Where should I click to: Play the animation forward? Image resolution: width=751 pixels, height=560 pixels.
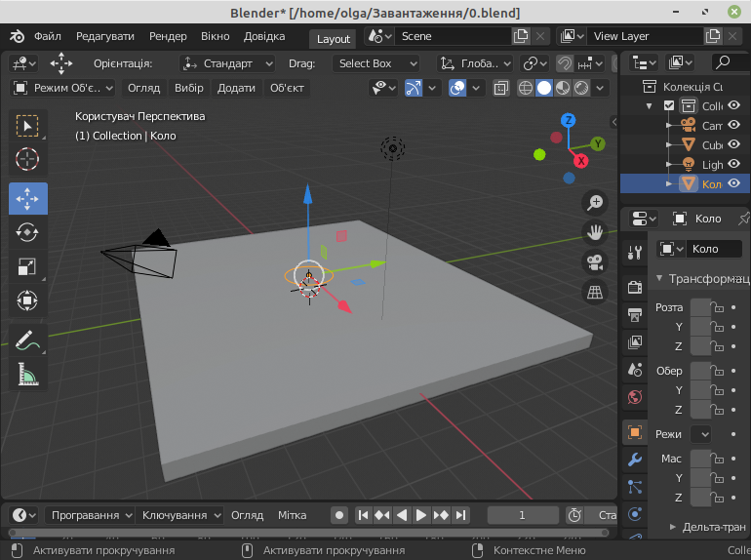tap(421, 515)
